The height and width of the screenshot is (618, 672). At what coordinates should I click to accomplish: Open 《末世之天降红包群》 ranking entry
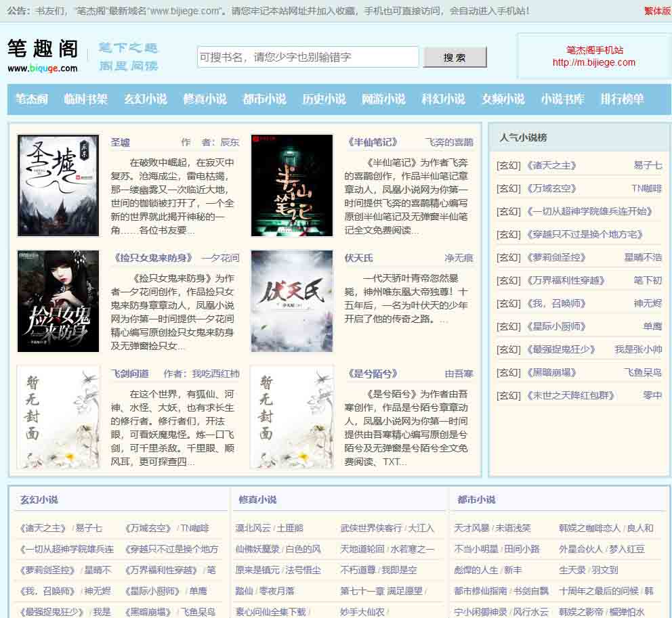[x=571, y=396]
